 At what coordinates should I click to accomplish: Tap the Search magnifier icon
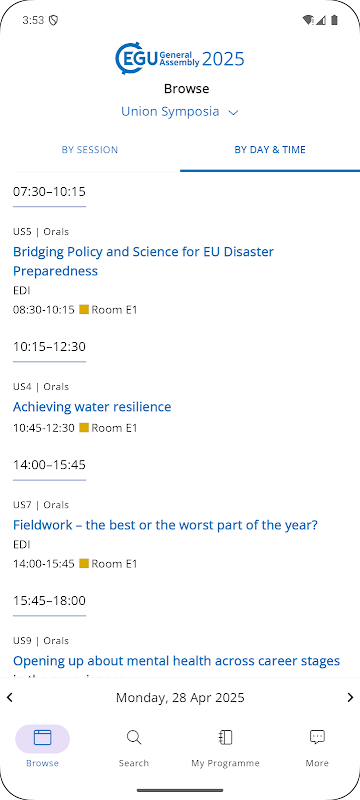(134, 738)
